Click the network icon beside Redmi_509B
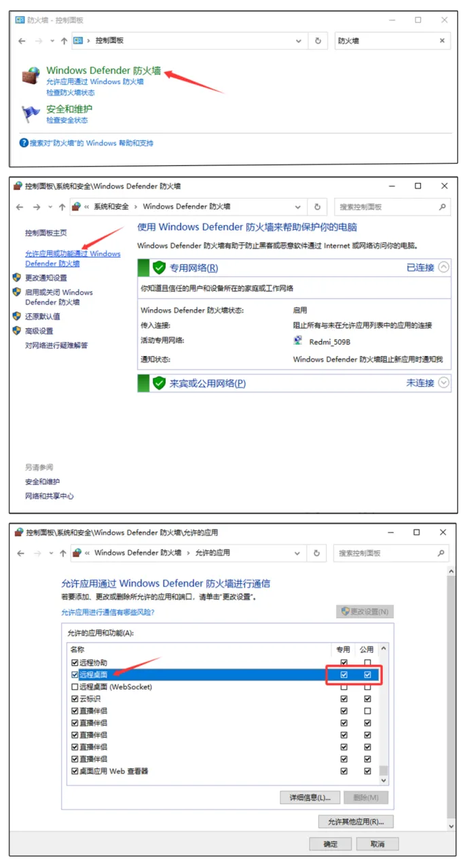Viewport: 465px width, 868px height. 299,341
